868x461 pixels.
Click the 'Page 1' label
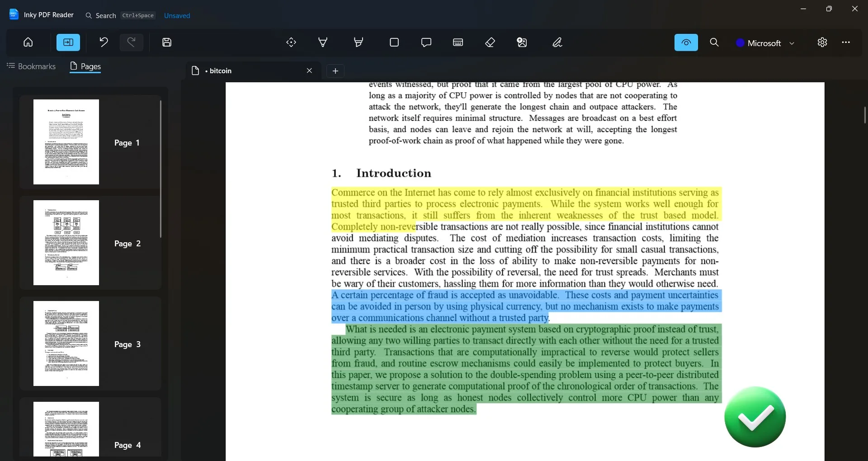pos(127,143)
